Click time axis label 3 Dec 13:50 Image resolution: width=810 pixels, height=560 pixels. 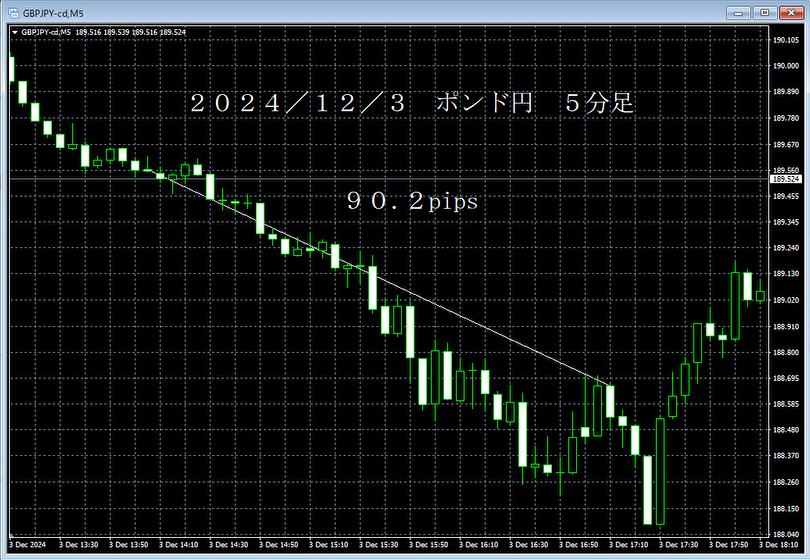(129, 545)
